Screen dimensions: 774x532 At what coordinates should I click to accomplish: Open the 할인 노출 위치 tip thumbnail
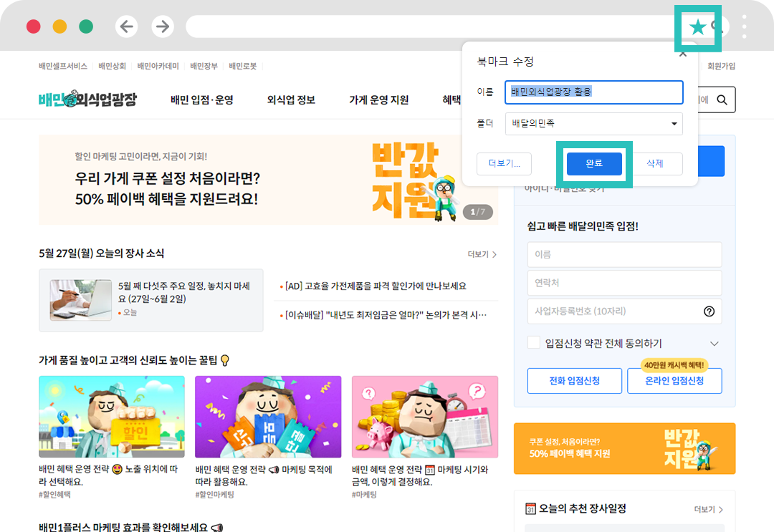click(112, 417)
